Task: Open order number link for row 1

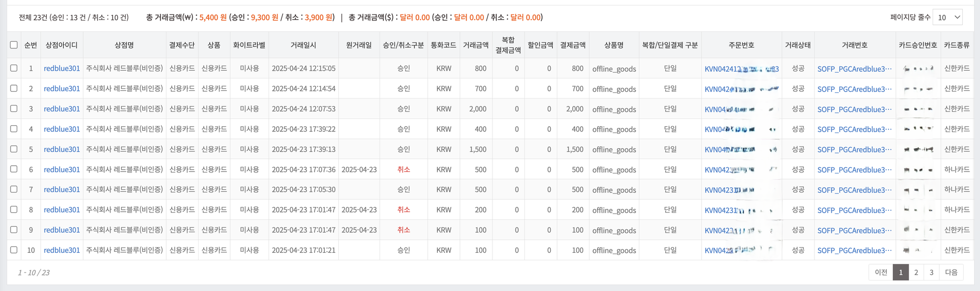Action: pyautogui.click(x=742, y=69)
